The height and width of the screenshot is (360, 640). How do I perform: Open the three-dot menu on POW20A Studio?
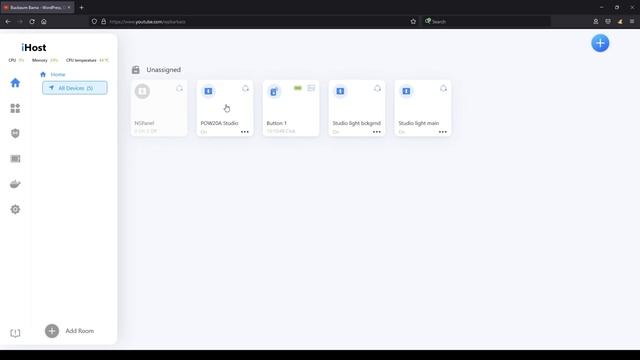tap(244, 132)
